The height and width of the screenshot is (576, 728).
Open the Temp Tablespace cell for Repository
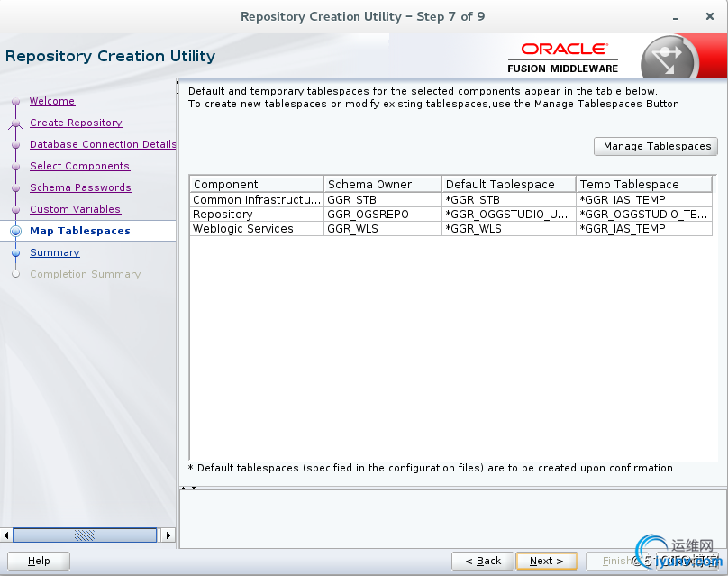point(643,215)
